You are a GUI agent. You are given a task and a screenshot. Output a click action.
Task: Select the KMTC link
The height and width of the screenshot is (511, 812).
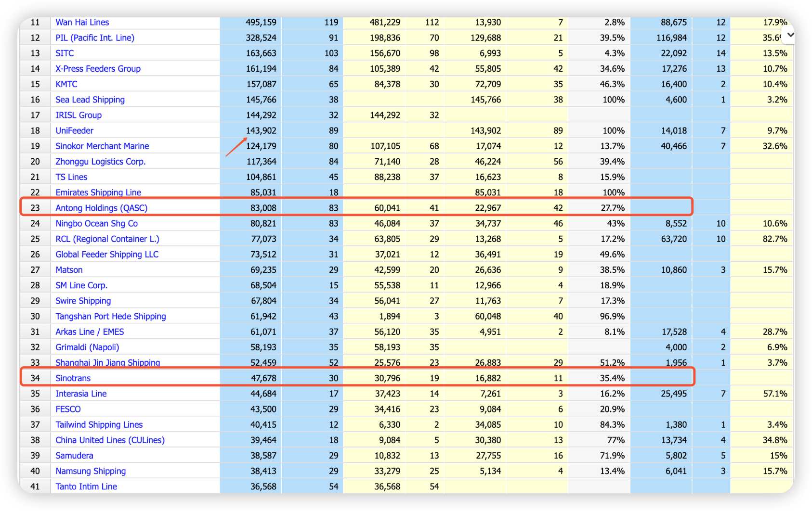tap(66, 84)
